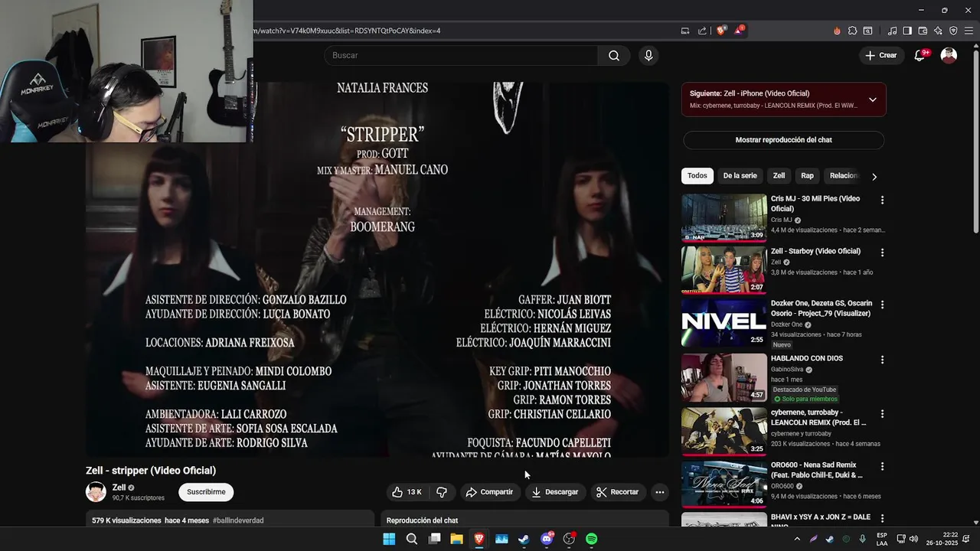Screen dimensions: 980x551
Task: Open LEANCOLN REMIX video thumbnail
Action: point(724,432)
